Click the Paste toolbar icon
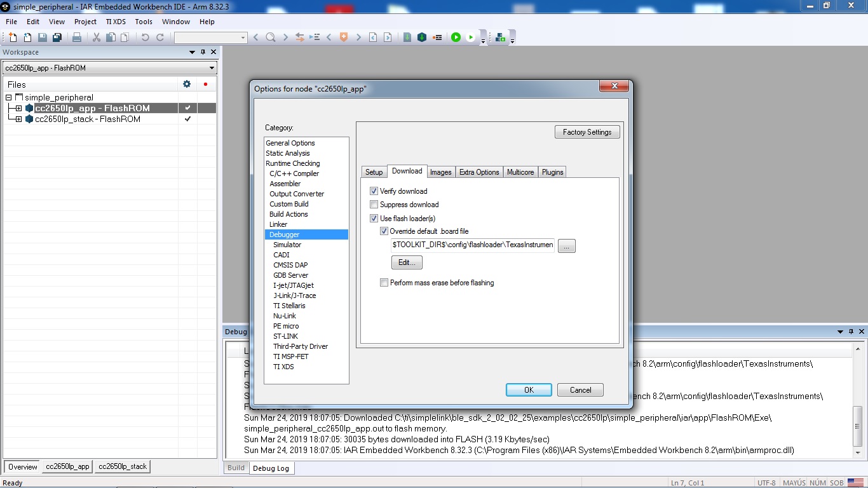Image resolution: width=868 pixels, height=488 pixels. coord(124,37)
